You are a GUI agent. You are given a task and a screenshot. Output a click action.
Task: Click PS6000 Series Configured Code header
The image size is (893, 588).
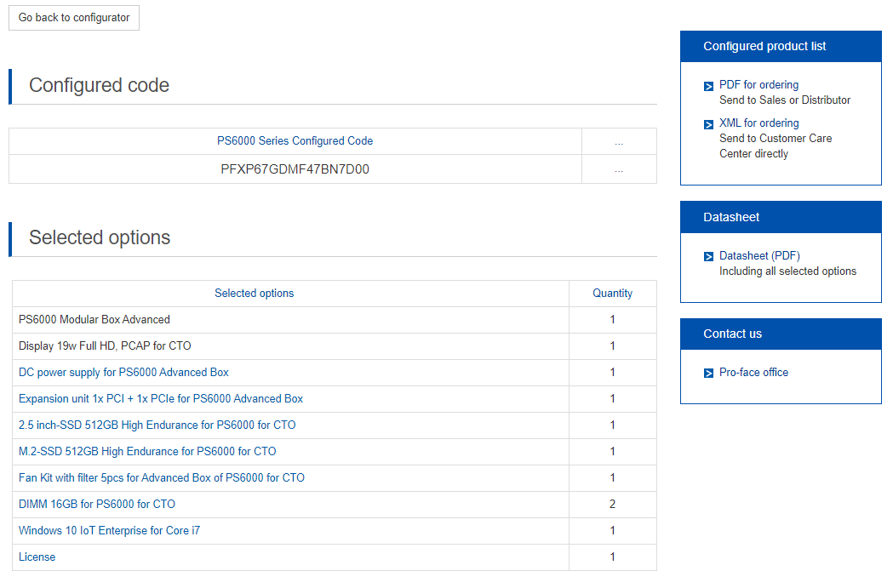(x=295, y=140)
